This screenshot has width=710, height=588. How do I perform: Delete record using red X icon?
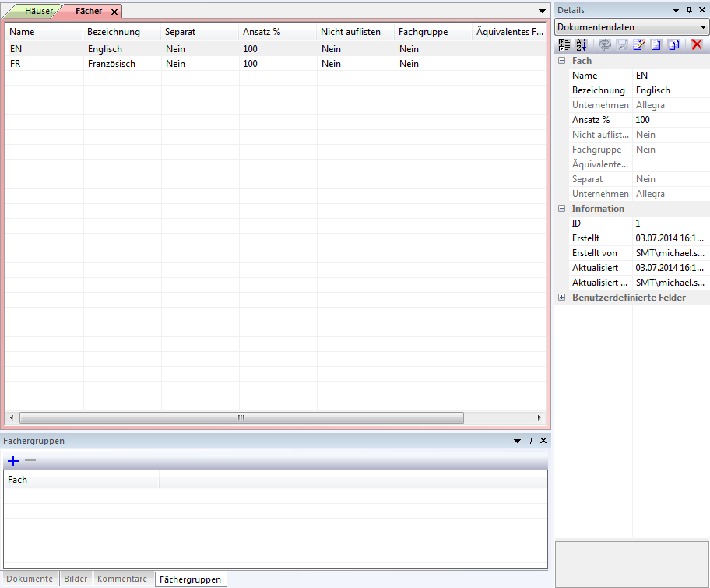point(697,45)
